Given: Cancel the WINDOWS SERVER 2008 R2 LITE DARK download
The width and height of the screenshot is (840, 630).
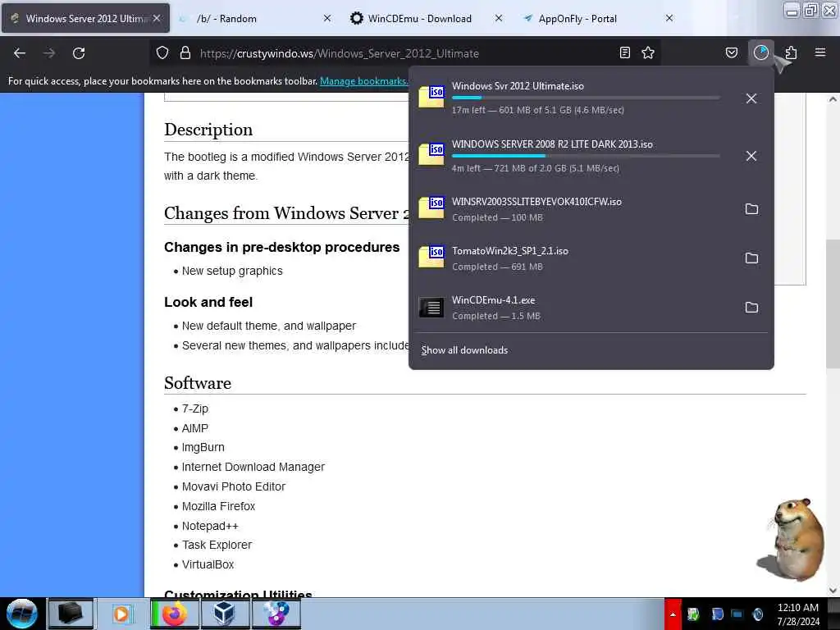Looking at the screenshot, I should click(x=751, y=156).
